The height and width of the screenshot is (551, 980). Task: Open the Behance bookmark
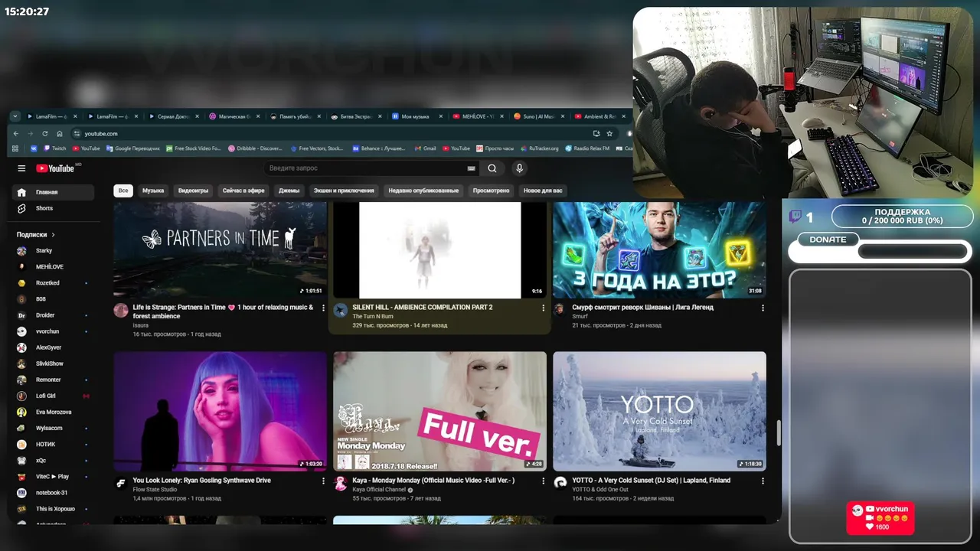pyautogui.click(x=378, y=148)
